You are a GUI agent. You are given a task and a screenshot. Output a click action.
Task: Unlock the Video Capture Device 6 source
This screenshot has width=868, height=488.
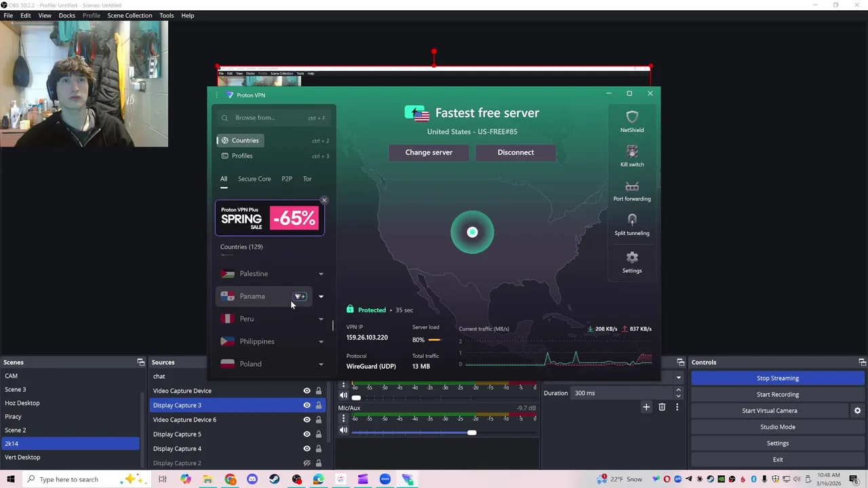(x=319, y=420)
